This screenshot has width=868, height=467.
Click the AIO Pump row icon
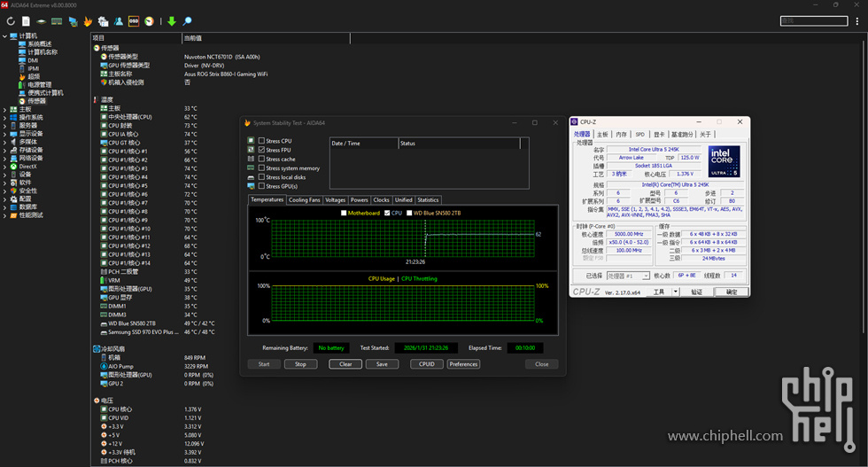pyautogui.click(x=104, y=366)
